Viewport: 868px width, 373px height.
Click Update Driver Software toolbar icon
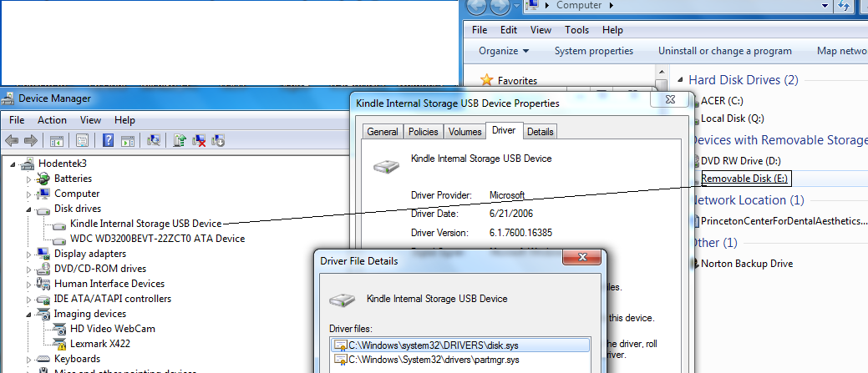(180, 141)
